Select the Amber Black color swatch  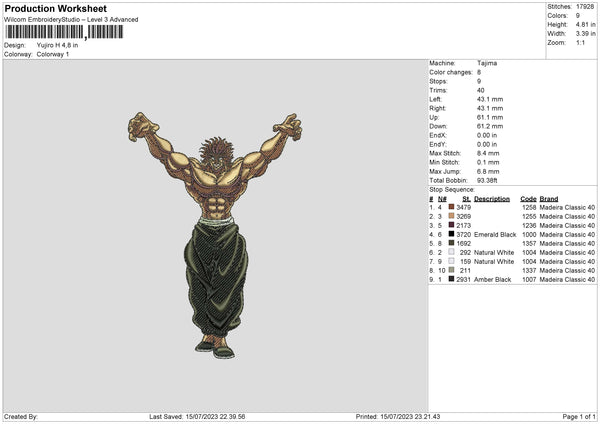452,279
